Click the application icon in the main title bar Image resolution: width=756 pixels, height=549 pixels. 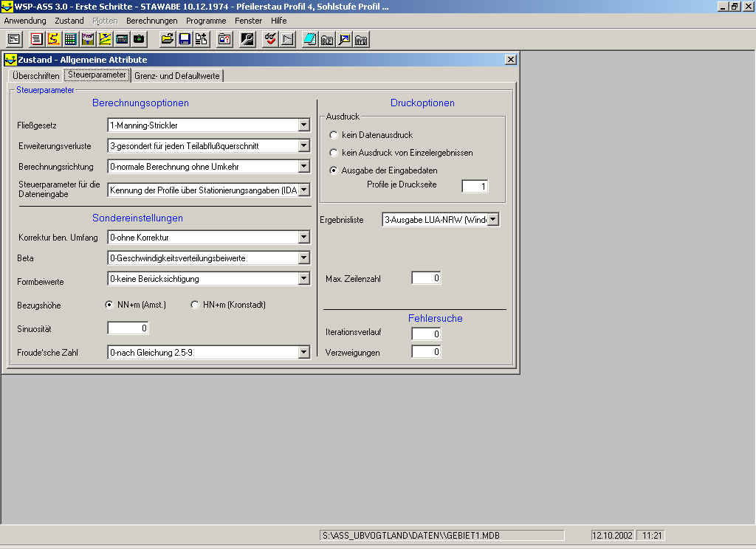7,6
